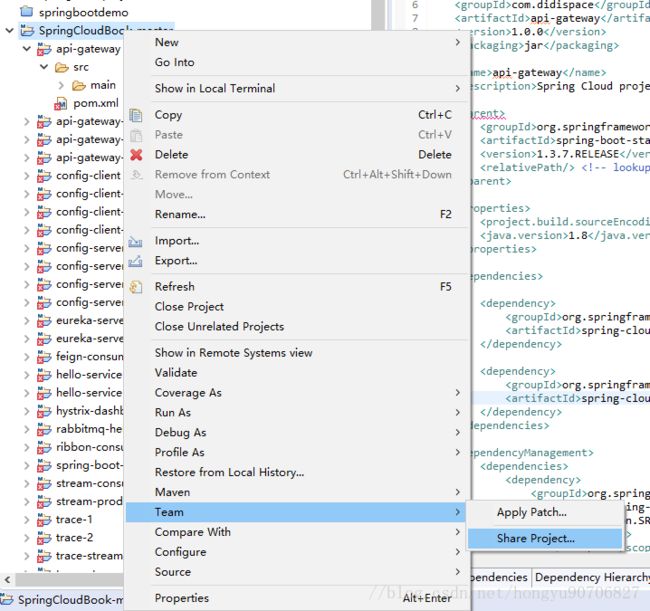Select Apply Patch... menu entry
Image resolution: width=650 pixels, height=611 pixels.
tap(531, 512)
